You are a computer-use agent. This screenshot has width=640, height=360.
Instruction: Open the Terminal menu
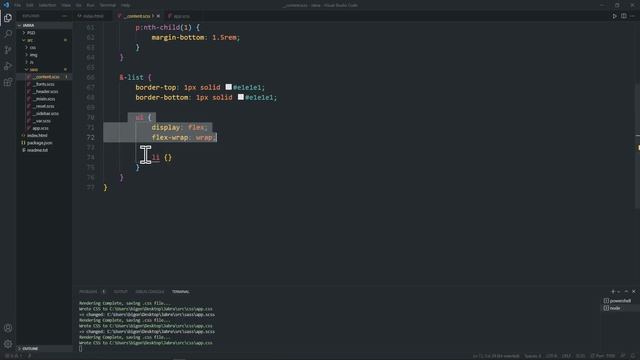click(108, 5)
